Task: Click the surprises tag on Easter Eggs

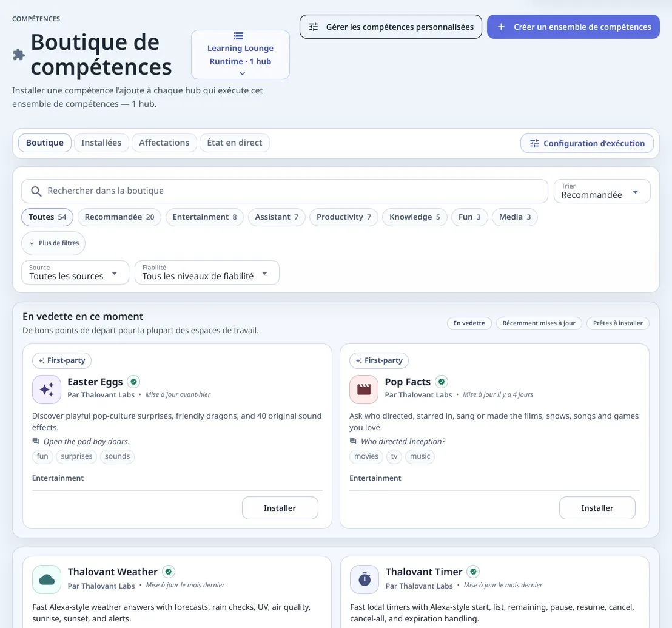Action: click(76, 456)
